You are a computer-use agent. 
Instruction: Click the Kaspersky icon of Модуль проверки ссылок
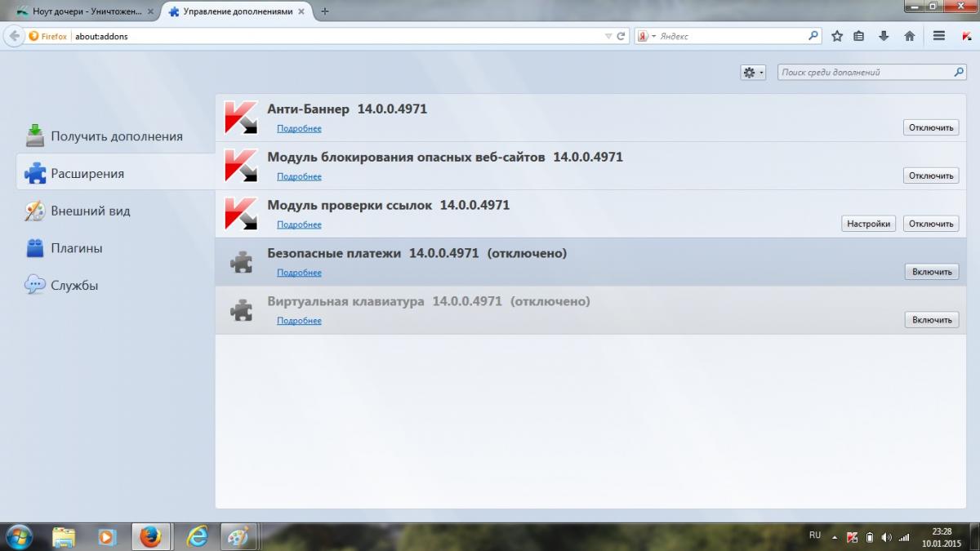point(241,214)
